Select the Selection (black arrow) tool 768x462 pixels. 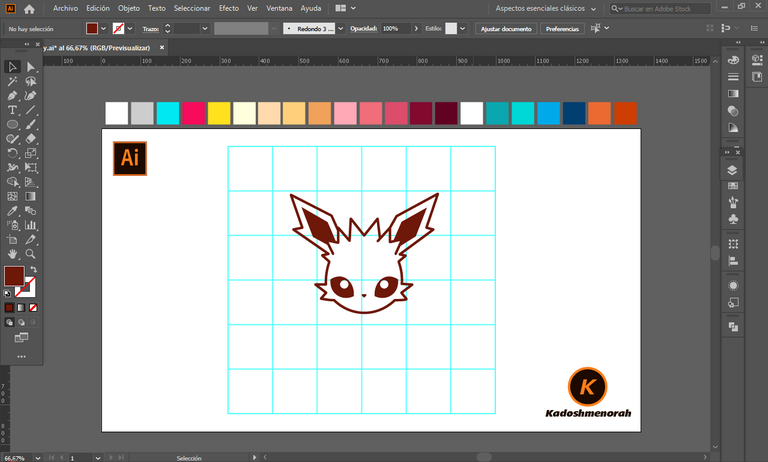[x=12, y=67]
